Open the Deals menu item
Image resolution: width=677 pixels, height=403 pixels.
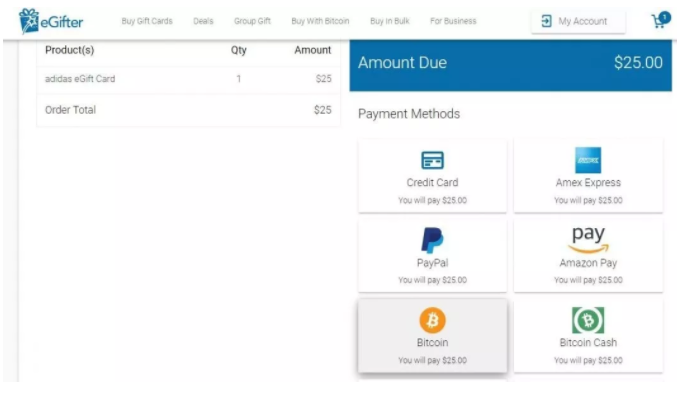pyautogui.click(x=203, y=21)
